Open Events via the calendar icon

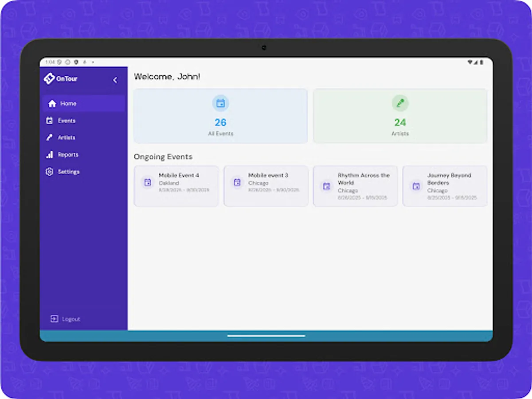coord(50,120)
